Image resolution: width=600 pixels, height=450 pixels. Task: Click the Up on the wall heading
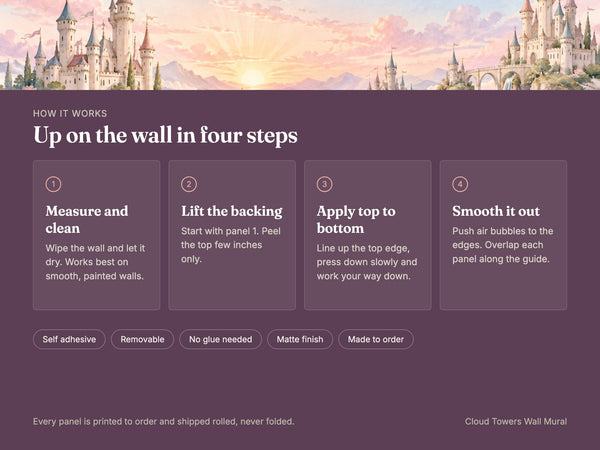pyautogui.click(x=165, y=136)
